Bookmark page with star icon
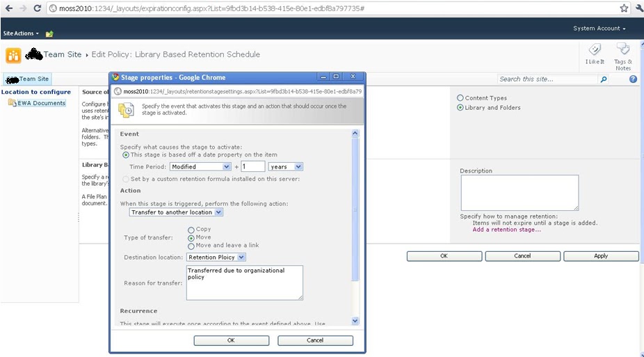644x357 pixels. pos(624,8)
